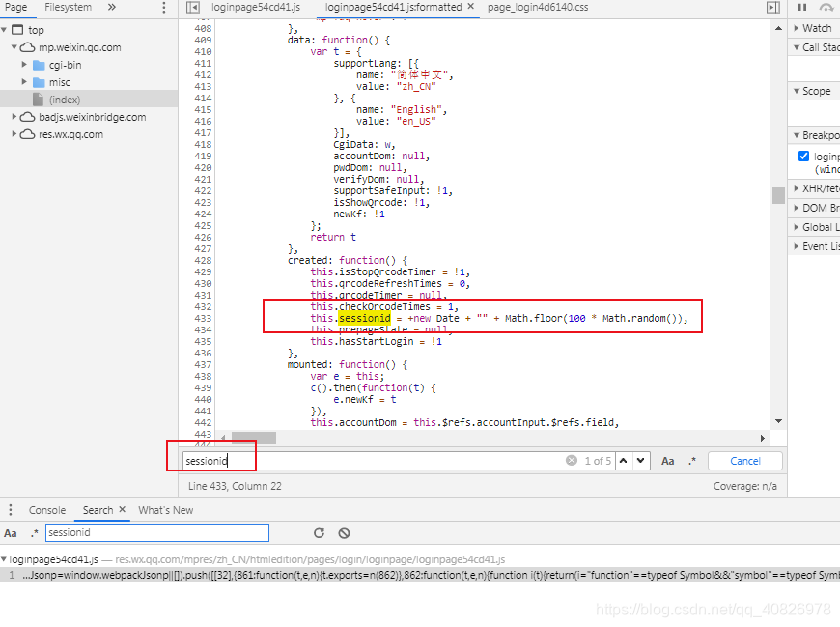Screen dimensions: 840x627
Task: Pause script execution
Action: pyautogui.click(x=802, y=7)
